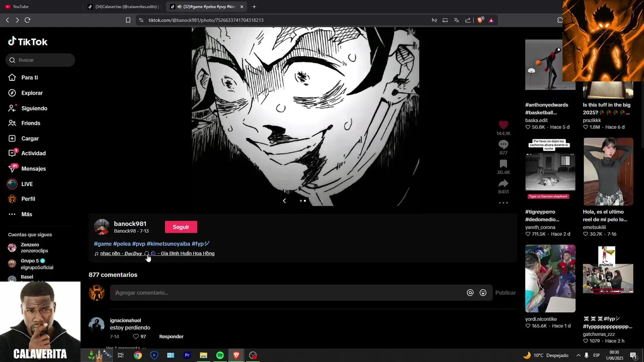The width and height of the screenshot is (644, 362).
Task: Go to previous photo with left arrow
Action: pos(284,201)
